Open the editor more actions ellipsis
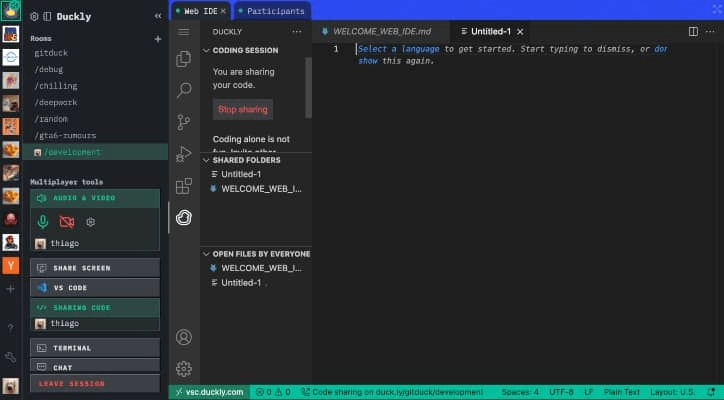This screenshot has height=400, width=724. [710, 31]
